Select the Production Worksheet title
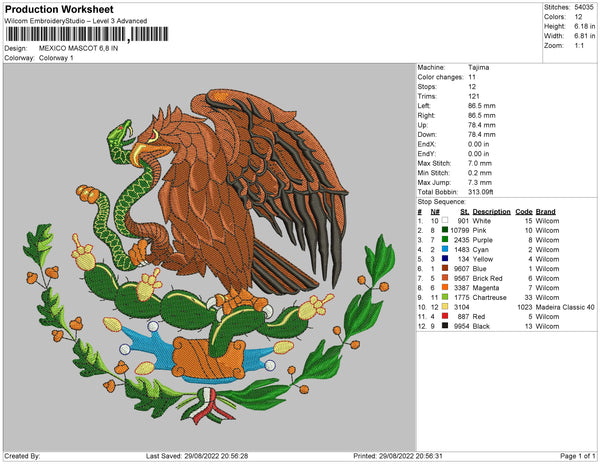600x464 pixels. point(59,9)
